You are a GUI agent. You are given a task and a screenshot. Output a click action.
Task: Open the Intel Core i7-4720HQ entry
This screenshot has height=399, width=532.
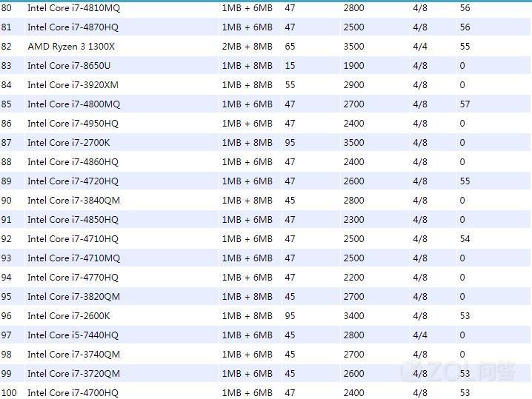pyautogui.click(x=73, y=181)
